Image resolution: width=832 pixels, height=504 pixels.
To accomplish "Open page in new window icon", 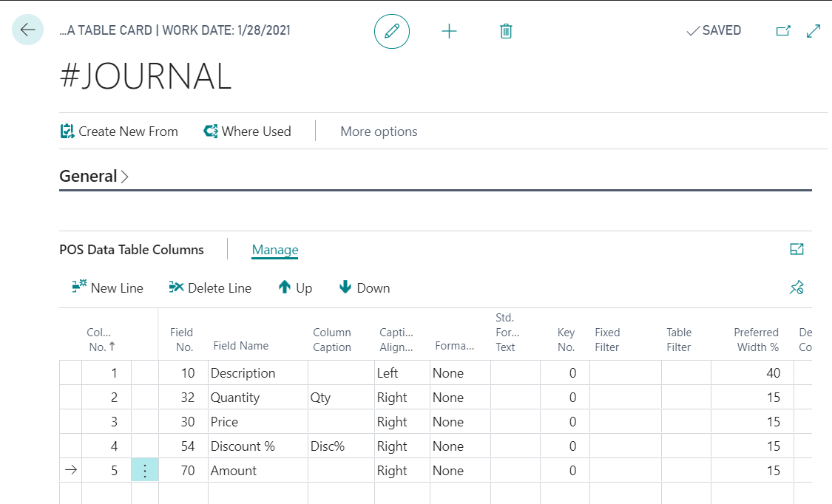I will (783, 31).
